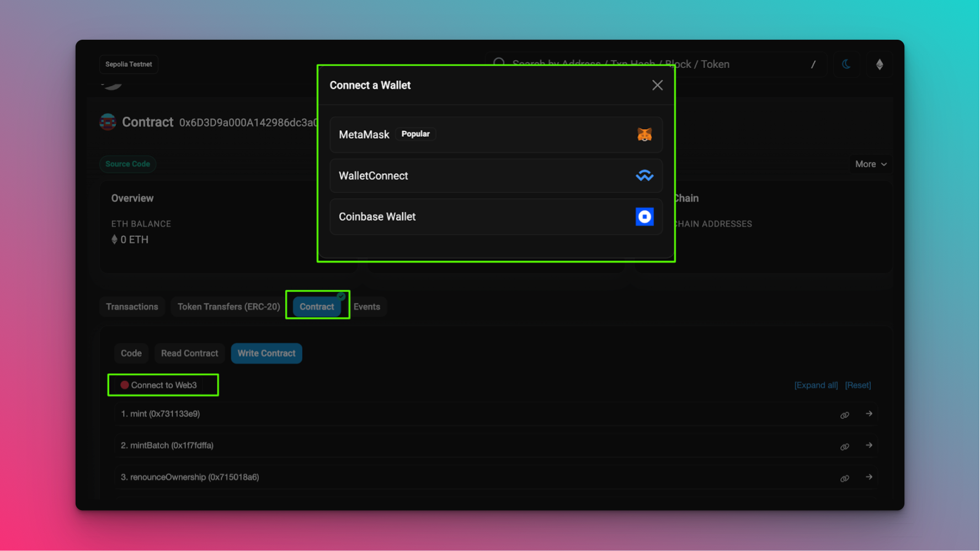This screenshot has width=980, height=551.
Task: Click the Overview heading
Action: pos(132,198)
